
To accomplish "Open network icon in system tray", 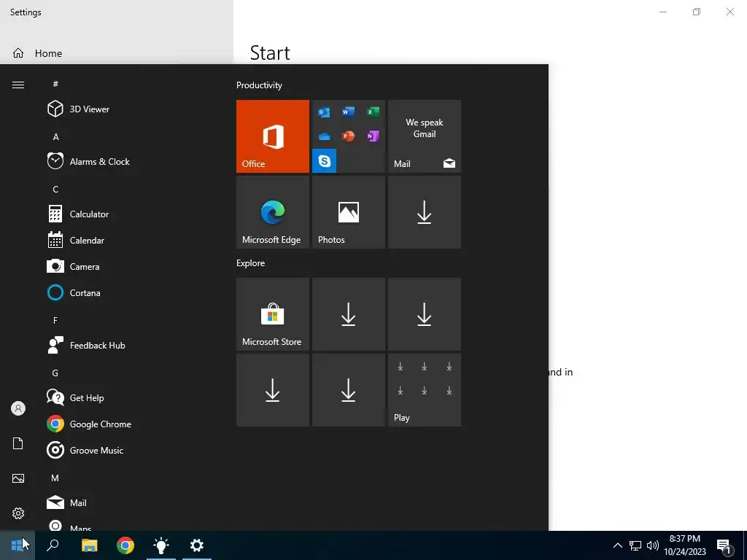I will (x=635, y=545).
